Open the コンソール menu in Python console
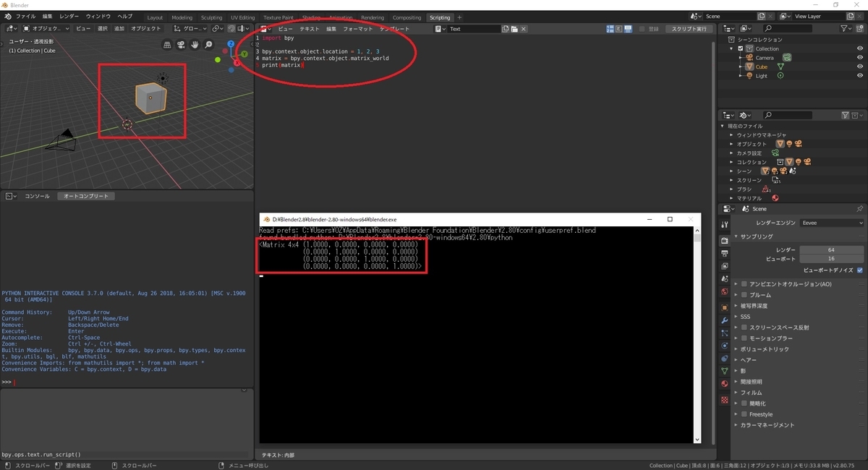 coord(38,196)
